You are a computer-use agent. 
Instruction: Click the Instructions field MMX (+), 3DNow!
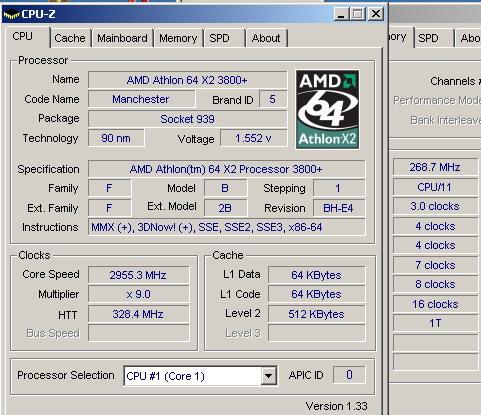tap(226, 227)
